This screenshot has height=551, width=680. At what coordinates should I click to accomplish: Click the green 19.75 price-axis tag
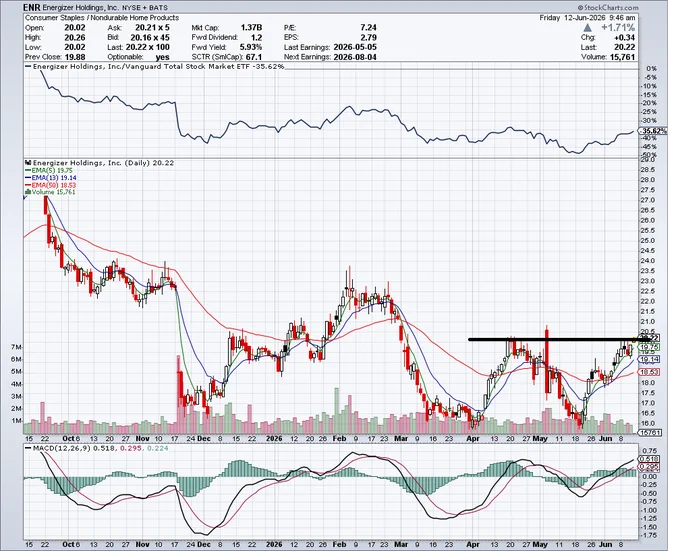(650, 347)
